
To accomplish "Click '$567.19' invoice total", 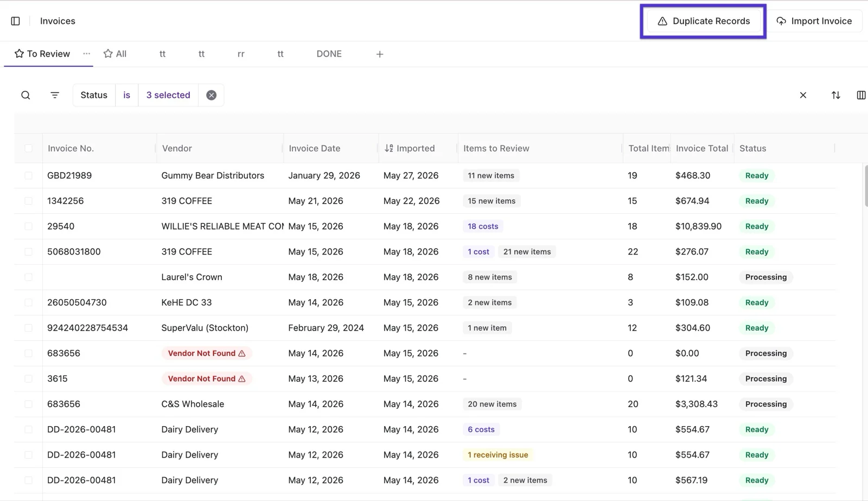I will 692,480.
